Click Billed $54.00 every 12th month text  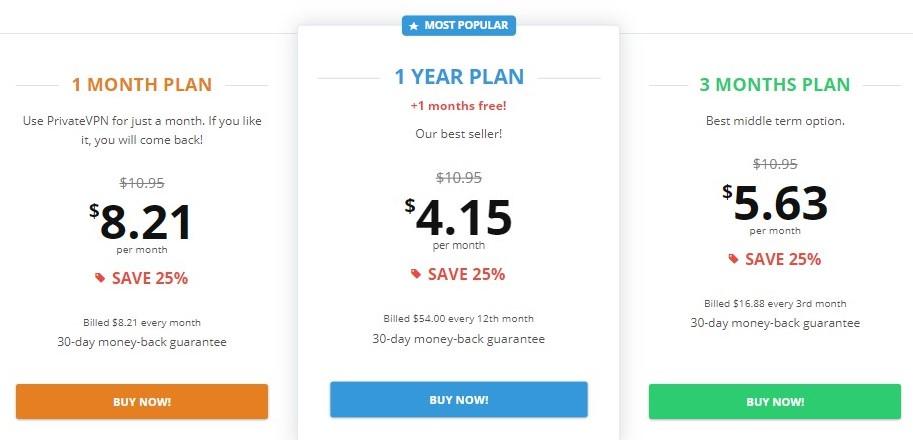459,318
